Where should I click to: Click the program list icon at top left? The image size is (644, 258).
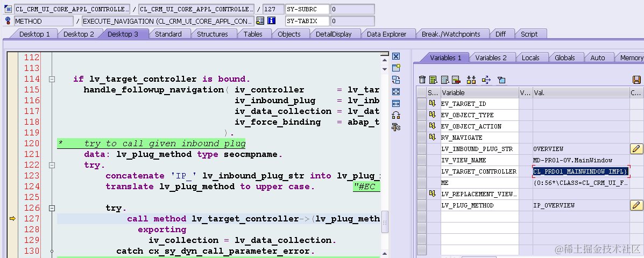click(8, 9)
